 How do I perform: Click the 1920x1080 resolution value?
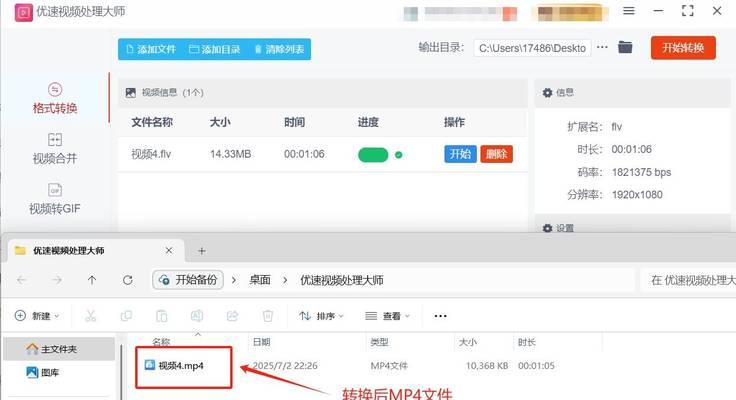click(637, 195)
